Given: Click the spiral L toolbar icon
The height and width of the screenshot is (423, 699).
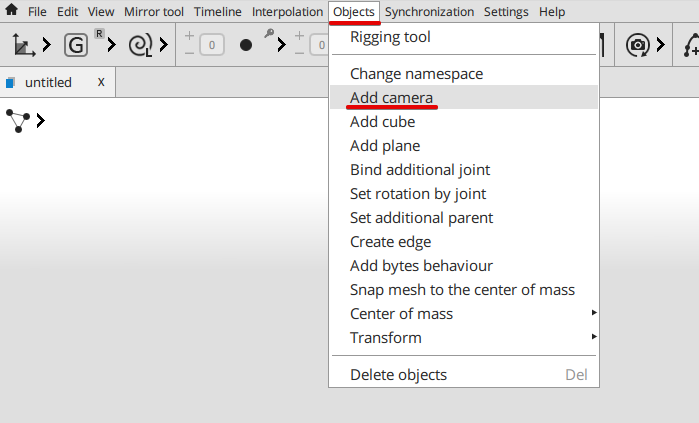Looking at the screenshot, I should [141, 44].
